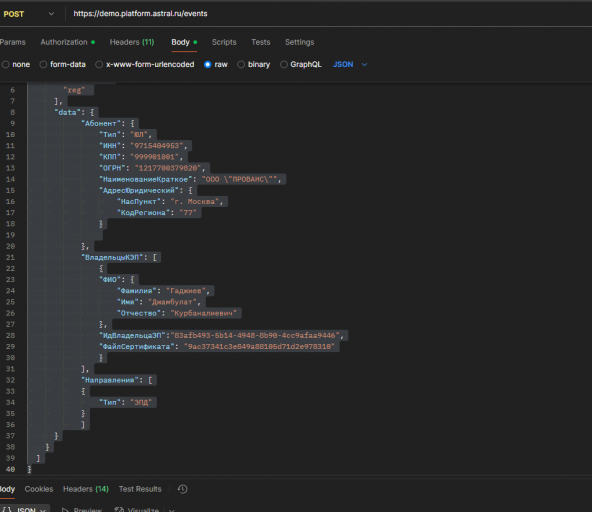Show the Test Results tab

pos(140,489)
